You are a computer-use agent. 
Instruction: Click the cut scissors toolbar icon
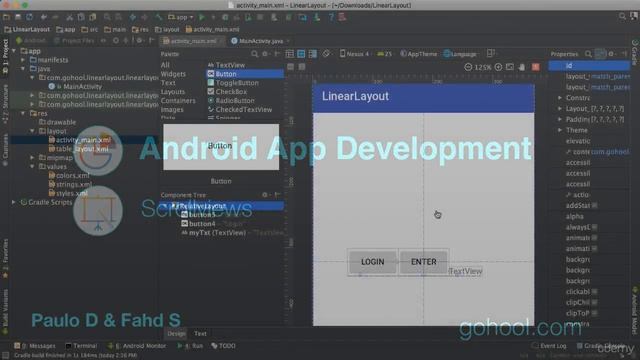pos(70,17)
